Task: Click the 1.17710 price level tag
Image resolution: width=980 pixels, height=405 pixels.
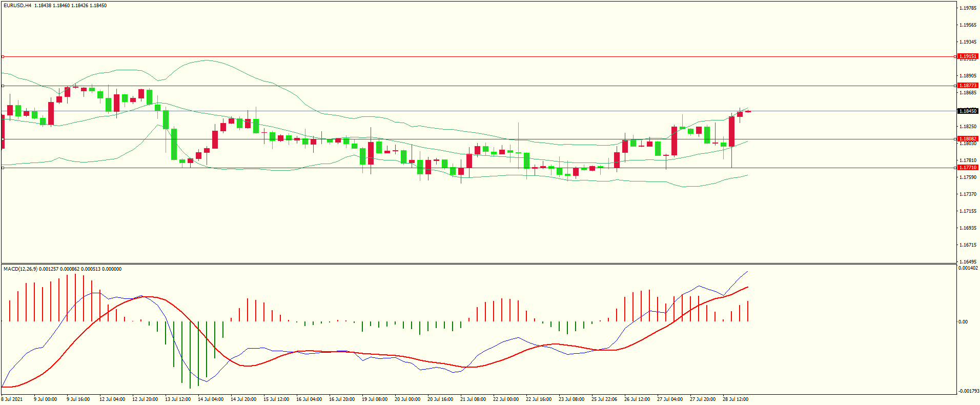Action: 968,168
